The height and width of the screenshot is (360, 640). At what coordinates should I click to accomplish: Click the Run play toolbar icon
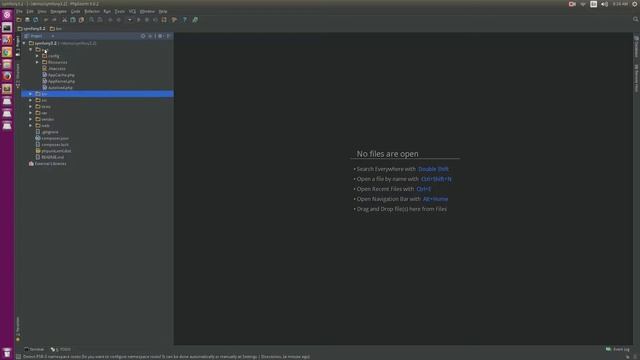(x=139, y=20)
